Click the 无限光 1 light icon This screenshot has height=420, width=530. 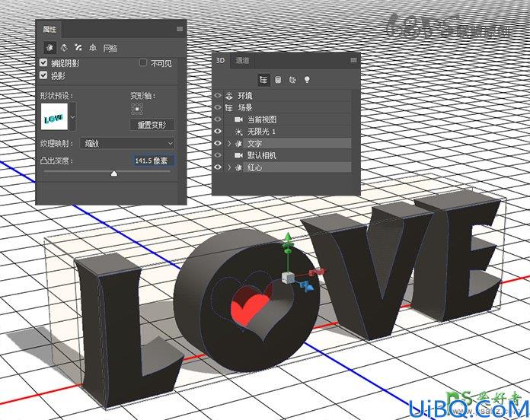(x=238, y=132)
